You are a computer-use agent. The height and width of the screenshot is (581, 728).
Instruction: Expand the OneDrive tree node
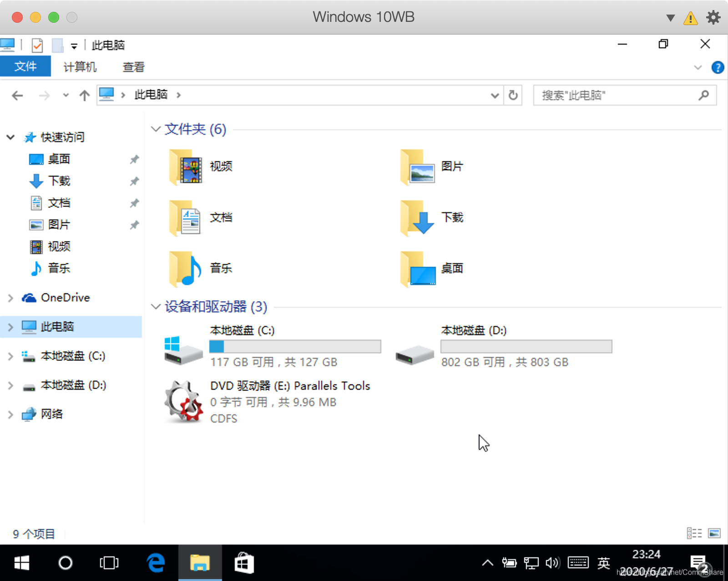[10, 298]
